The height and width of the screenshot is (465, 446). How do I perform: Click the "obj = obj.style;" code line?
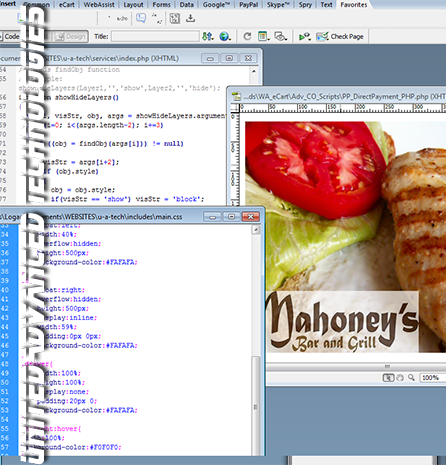tap(83, 190)
